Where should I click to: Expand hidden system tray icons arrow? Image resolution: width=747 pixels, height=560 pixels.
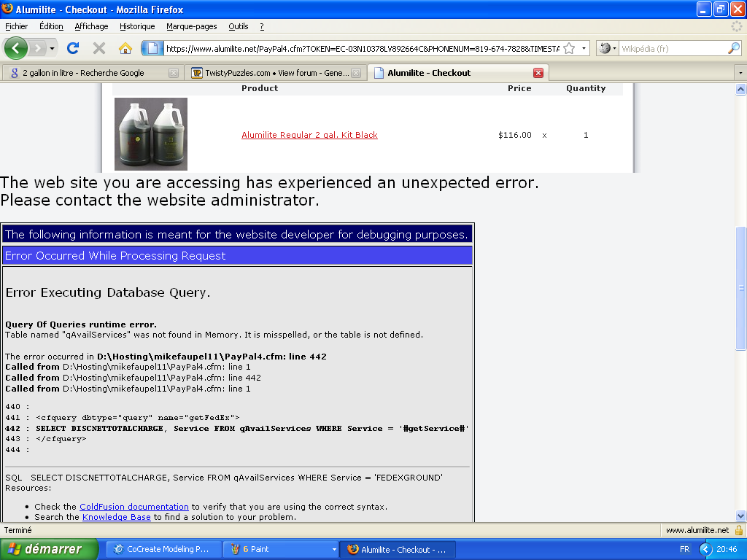(705, 550)
